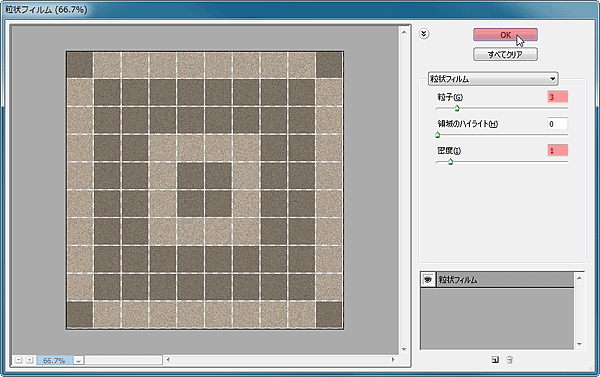
Task: Click the zoom out minus button
Action: tap(18, 360)
